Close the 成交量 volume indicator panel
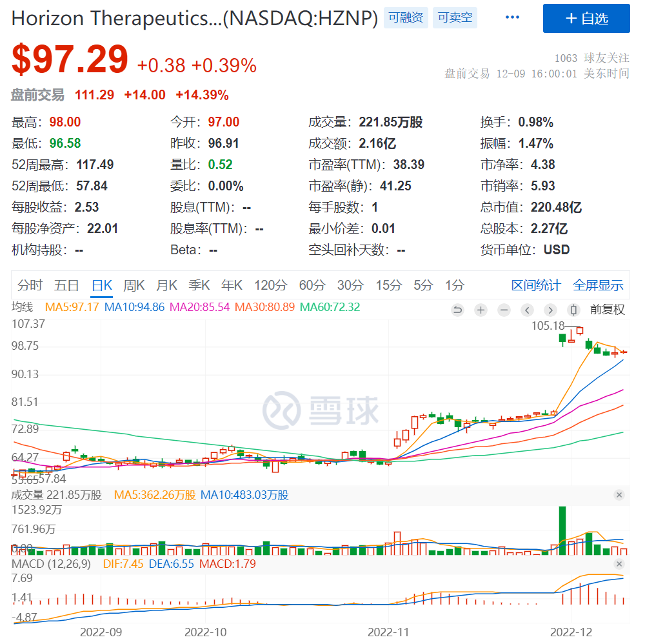Screen dimensions: 645x644 [619, 495]
